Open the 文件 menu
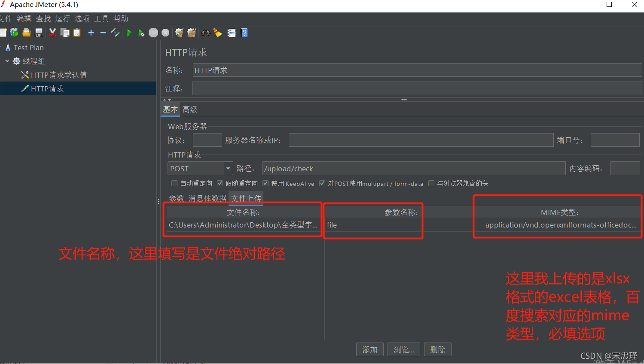 (x=6, y=18)
